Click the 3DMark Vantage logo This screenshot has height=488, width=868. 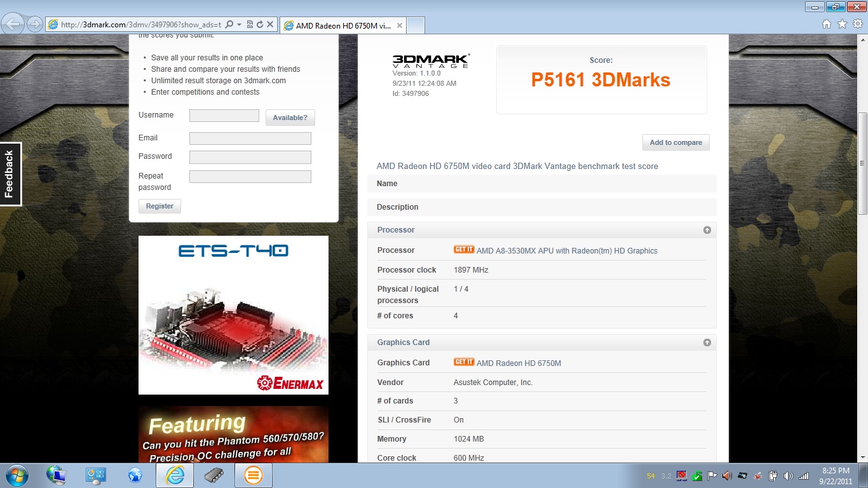pyautogui.click(x=431, y=61)
